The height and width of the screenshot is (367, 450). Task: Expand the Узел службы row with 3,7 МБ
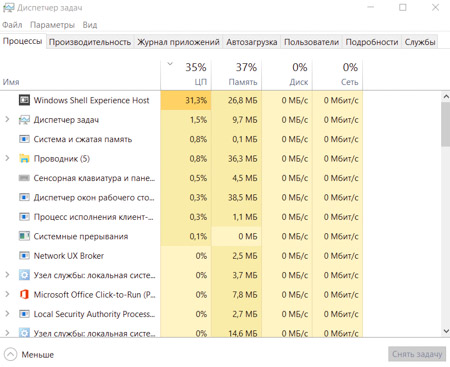coord(7,275)
